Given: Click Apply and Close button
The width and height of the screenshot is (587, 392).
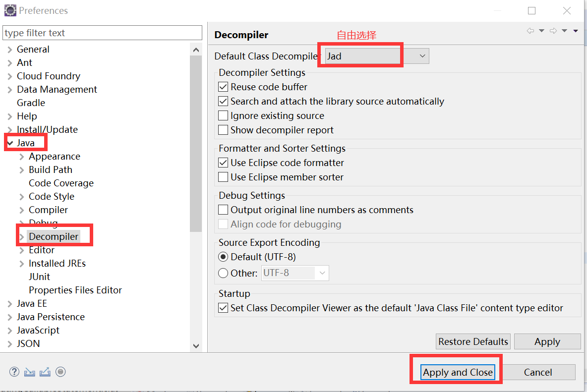Looking at the screenshot, I should pos(458,372).
